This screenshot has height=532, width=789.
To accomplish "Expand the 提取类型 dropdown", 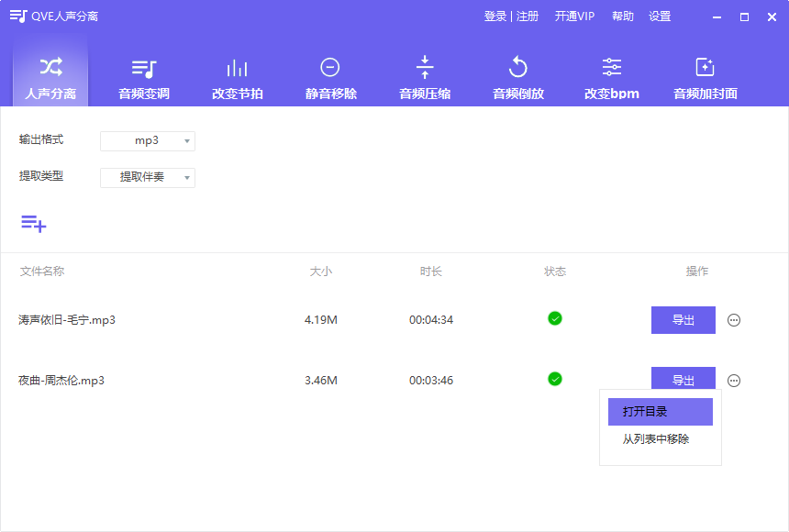I will point(147,177).
